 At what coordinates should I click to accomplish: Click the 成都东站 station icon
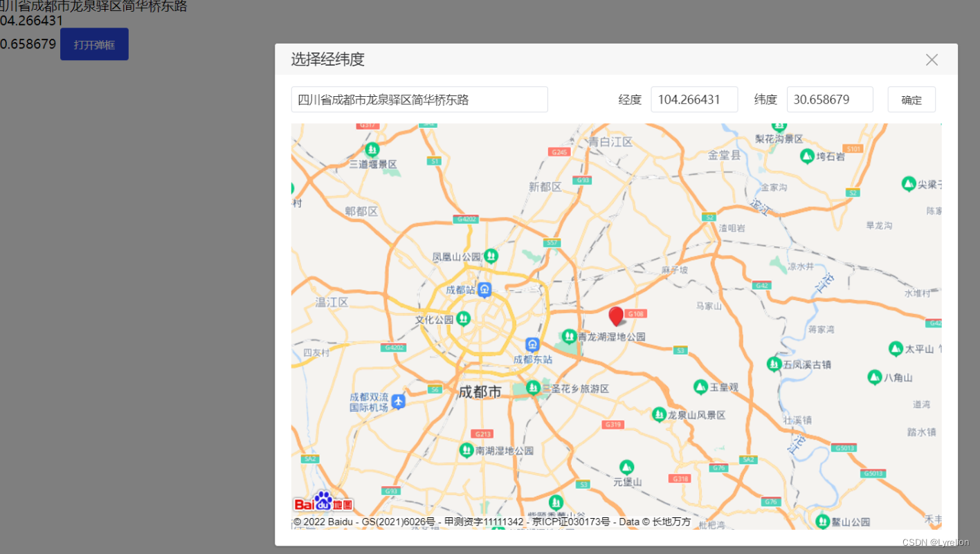click(x=532, y=344)
